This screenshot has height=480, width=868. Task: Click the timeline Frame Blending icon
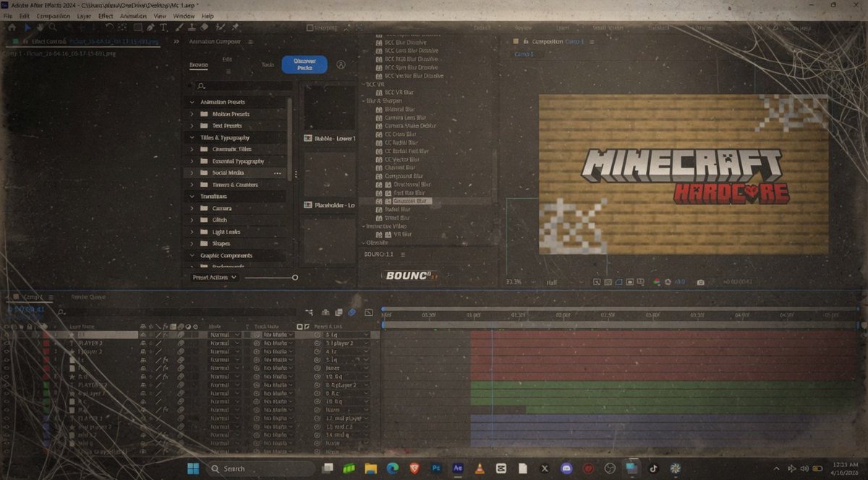(x=339, y=312)
